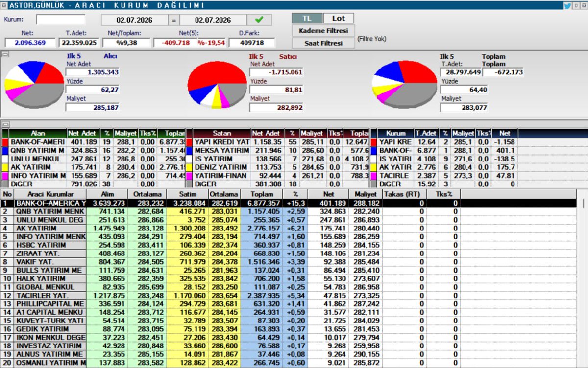This screenshot has height=368, width=588.
Task: Click magenta swatch beside TACIRLE in Kurum table
Action: (x=374, y=175)
